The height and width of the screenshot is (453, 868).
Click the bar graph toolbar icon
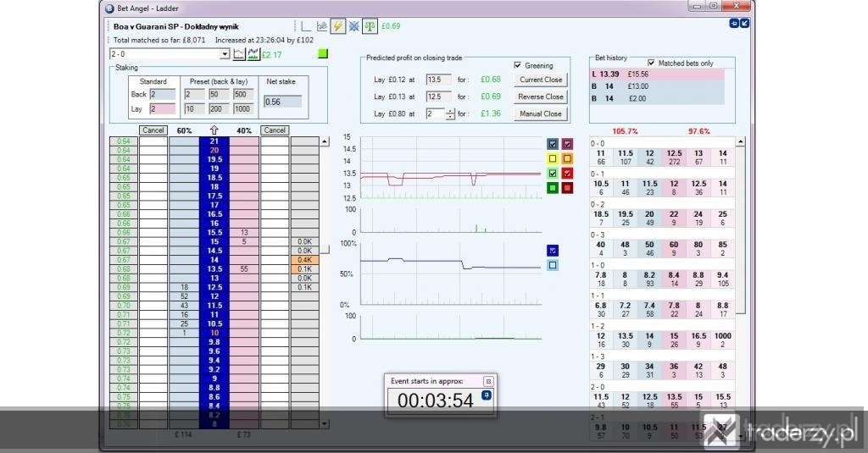click(321, 26)
